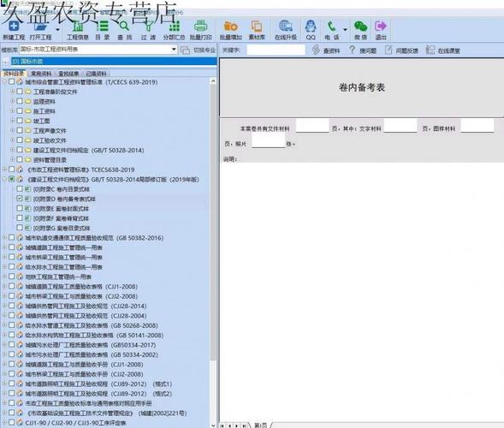This screenshot has height=428, width=504.
Task: Open the dropdown arrow next to 打开工程
Action: pos(57,30)
